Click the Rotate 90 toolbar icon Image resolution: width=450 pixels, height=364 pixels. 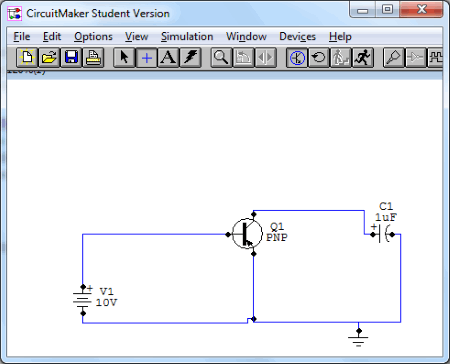(243, 58)
